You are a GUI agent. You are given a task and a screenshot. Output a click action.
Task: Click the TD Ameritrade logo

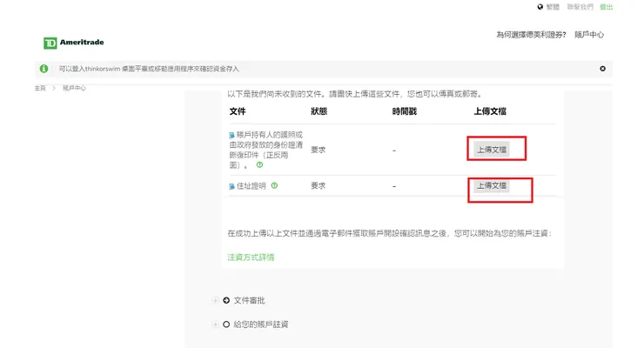[73, 43]
